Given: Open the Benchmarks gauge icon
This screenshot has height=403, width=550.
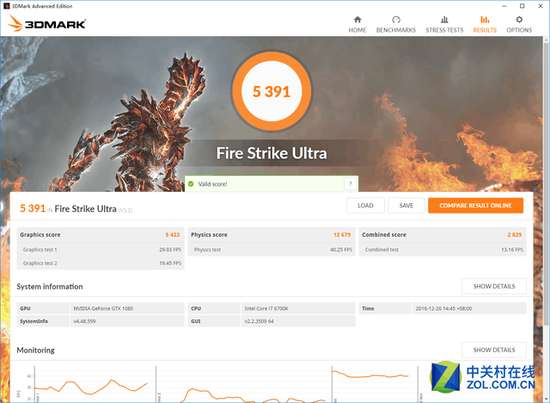Looking at the screenshot, I should coord(396,20).
